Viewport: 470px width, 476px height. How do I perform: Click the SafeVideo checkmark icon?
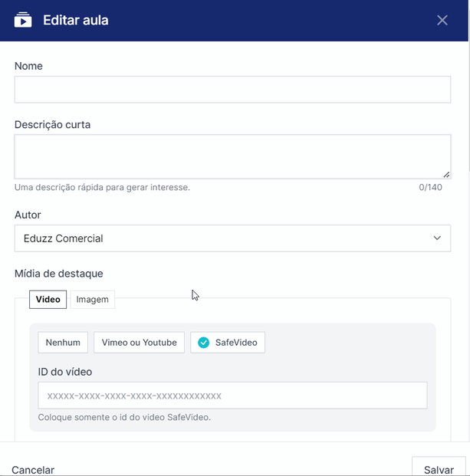[x=203, y=343]
